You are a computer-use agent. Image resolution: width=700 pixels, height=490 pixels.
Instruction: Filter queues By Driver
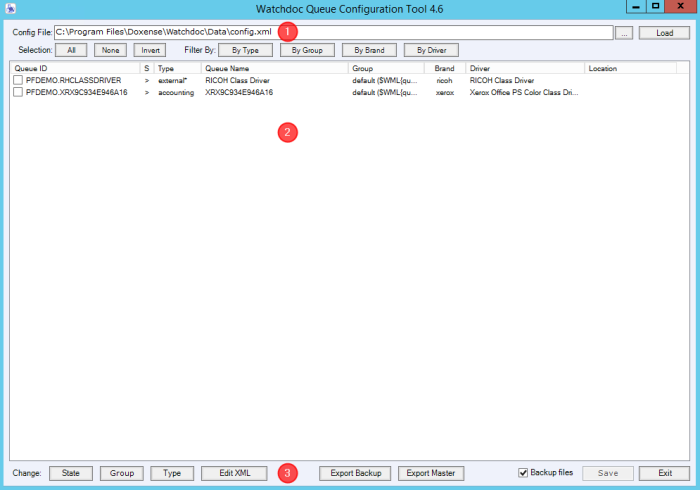431,50
